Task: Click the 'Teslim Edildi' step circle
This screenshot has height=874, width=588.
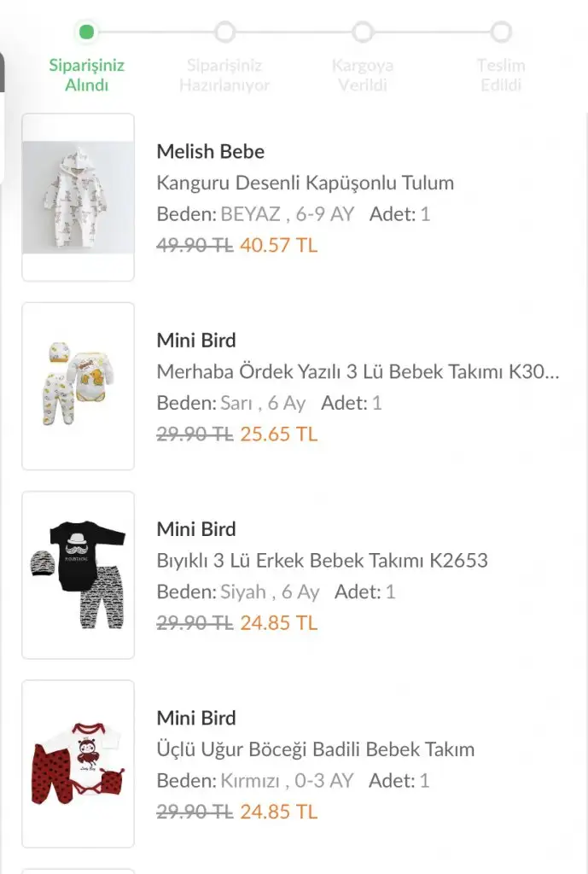Action: (501, 32)
